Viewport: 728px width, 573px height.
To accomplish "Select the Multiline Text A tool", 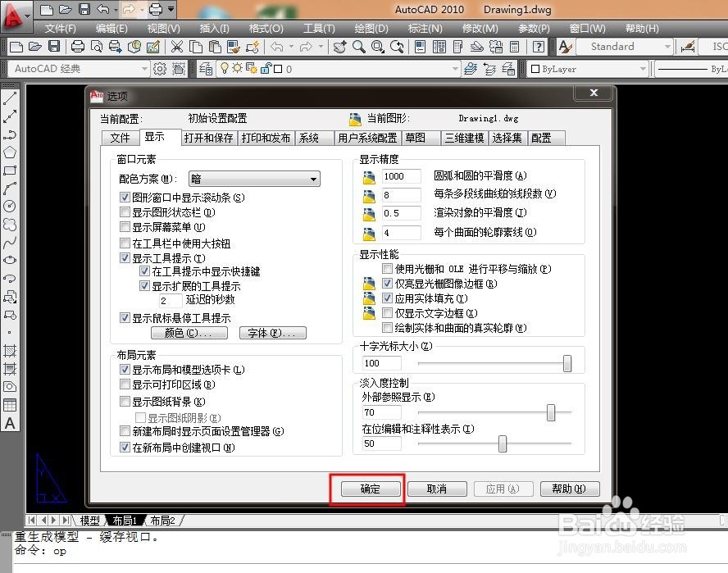I will point(10,424).
